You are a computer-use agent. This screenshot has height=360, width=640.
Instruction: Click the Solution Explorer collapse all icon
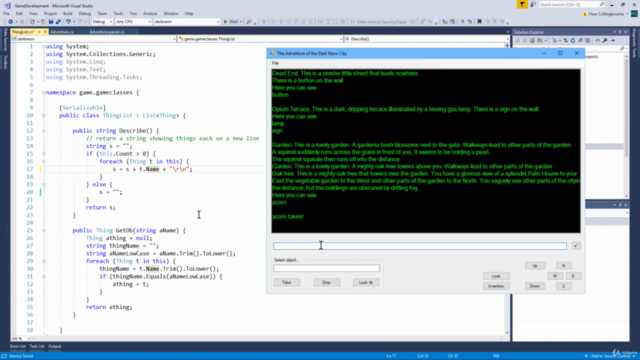[580, 40]
